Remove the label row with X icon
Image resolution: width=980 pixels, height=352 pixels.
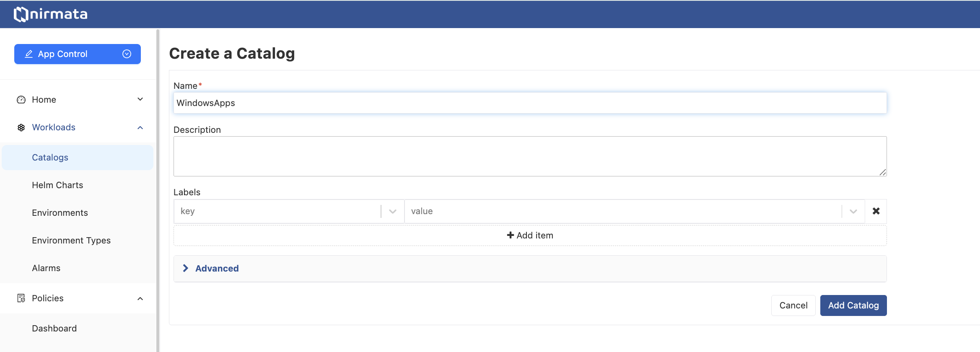click(876, 211)
